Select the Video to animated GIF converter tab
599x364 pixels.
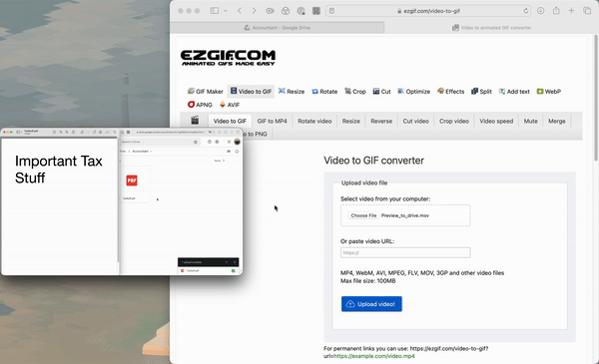[x=491, y=28]
